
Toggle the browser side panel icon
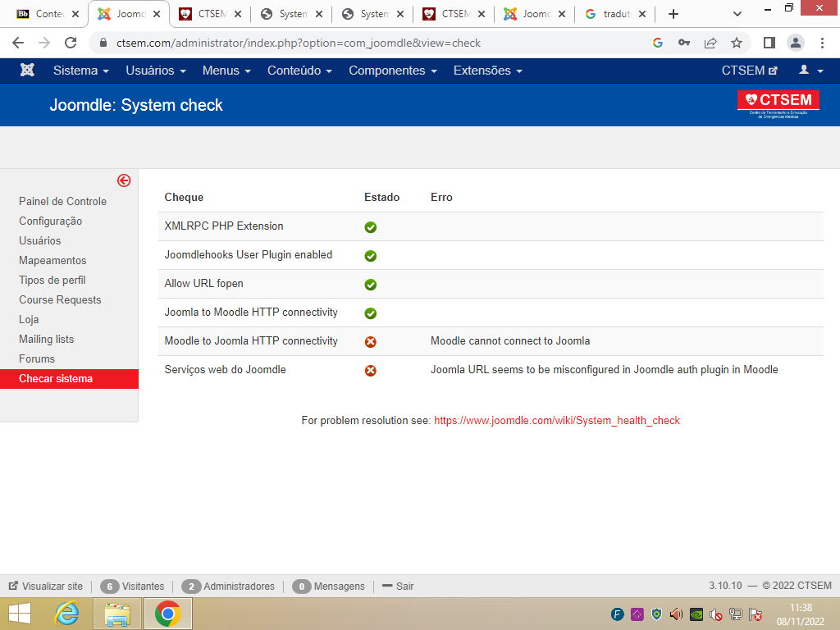(x=769, y=43)
